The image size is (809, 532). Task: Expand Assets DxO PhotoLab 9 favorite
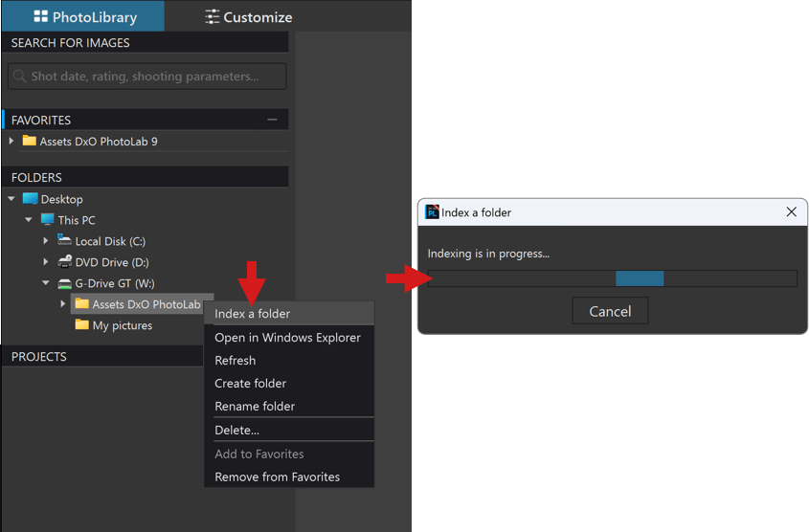pyautogui.click(x=11, y=141)
